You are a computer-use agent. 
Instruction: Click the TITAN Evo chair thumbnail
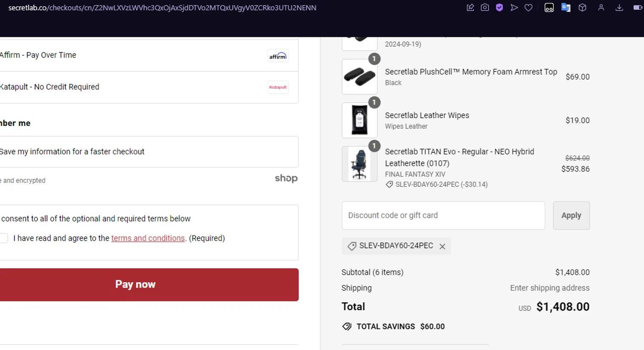359,164
